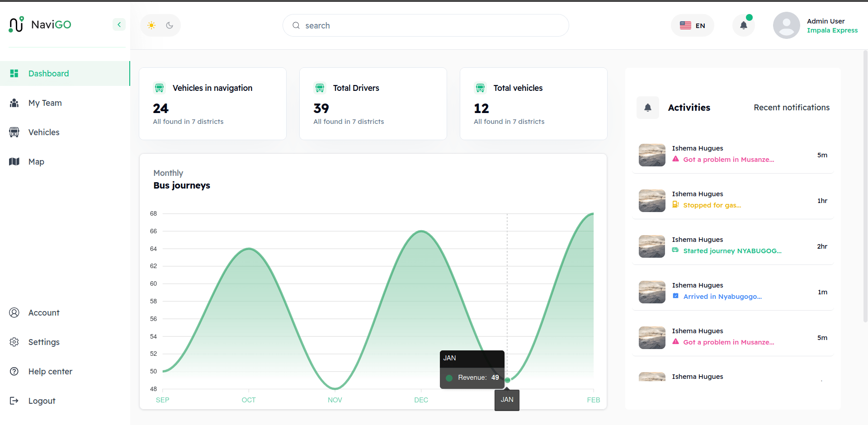Switch to light mode sun icon

(151, 25)
